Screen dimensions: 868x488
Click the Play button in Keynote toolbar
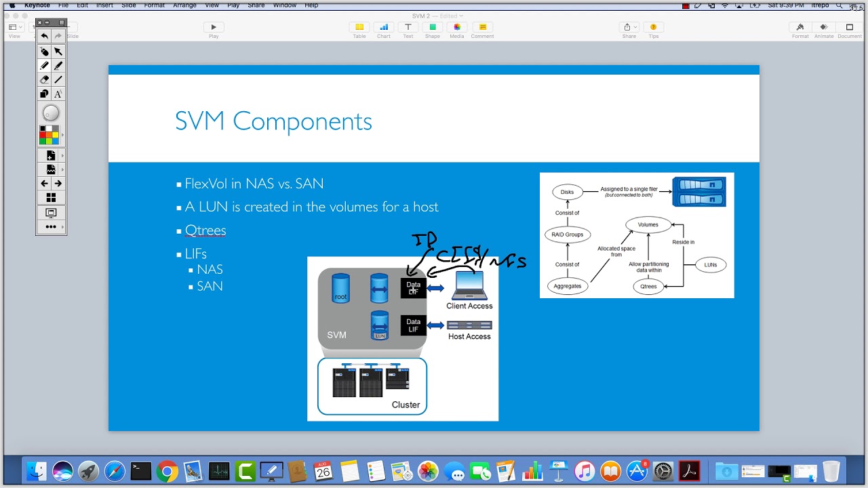tap(214, 28)
